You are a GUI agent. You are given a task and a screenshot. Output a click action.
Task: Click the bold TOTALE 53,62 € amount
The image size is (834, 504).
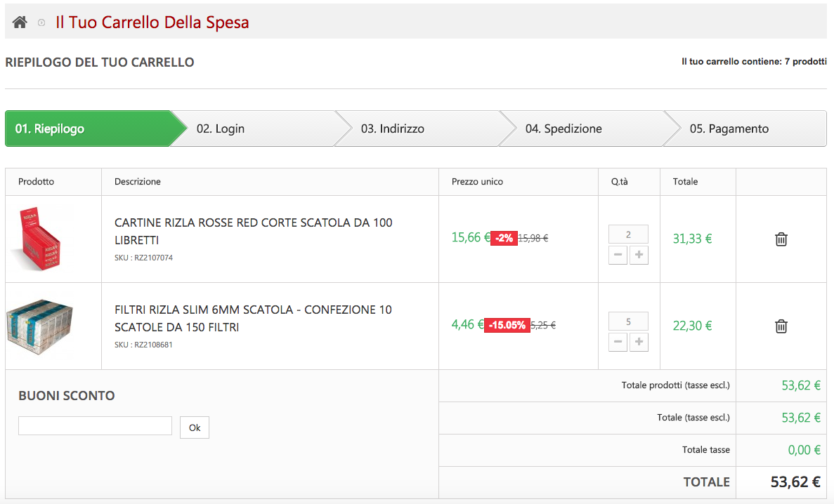[x=795, y=482]
